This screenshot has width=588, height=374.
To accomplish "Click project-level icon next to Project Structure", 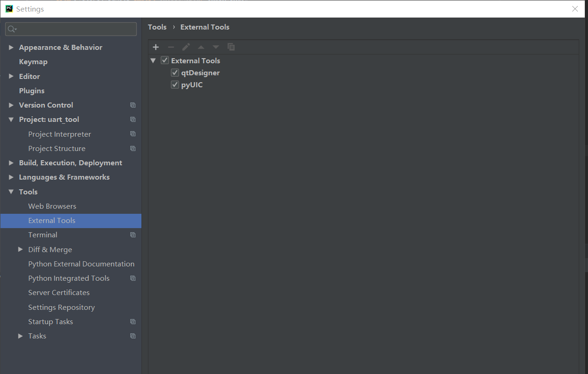I will click(x=133, y=149).
